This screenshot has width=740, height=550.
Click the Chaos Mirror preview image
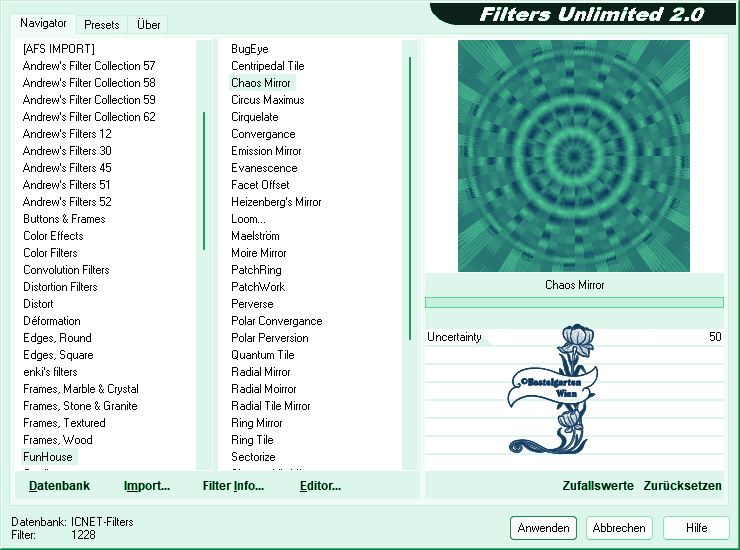coord(574,156)
